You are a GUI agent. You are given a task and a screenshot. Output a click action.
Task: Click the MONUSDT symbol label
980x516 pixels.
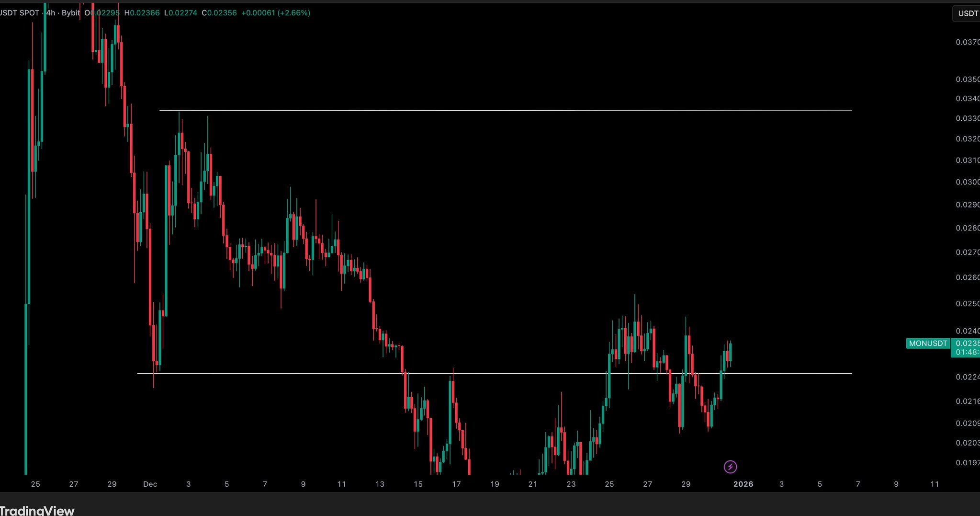(928, 343)
